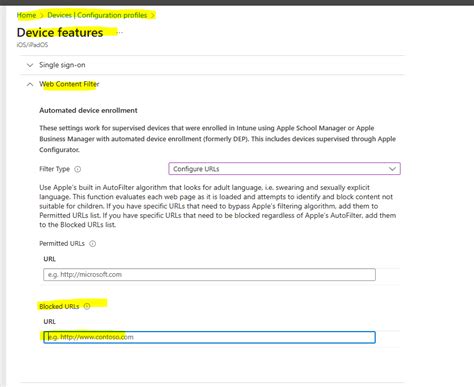The height and width of the screenshot is (387, 474).
Task: Click the breadcrumb arrow after Configuration profiles
Action: coord(152,15)
